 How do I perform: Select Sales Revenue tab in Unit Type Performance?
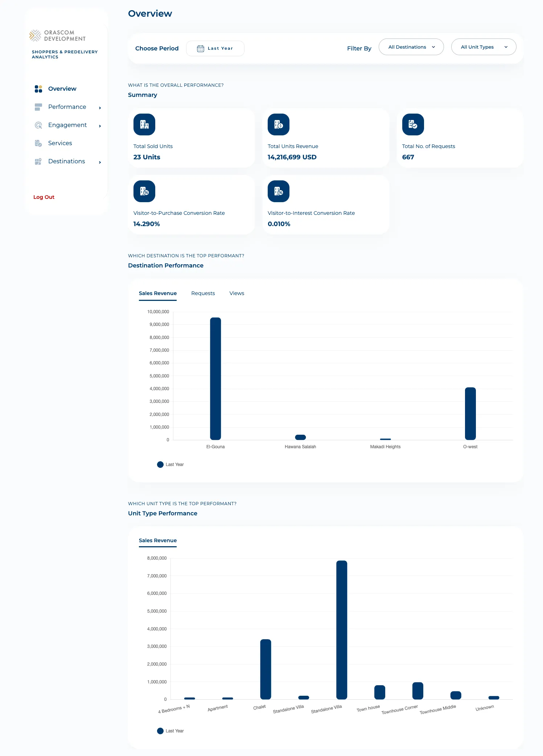158,540
